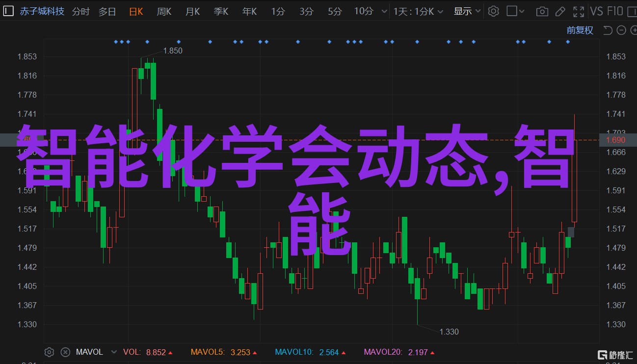Zoom out the chart with minus icon

pyautogui.click(x=621, y=30)
